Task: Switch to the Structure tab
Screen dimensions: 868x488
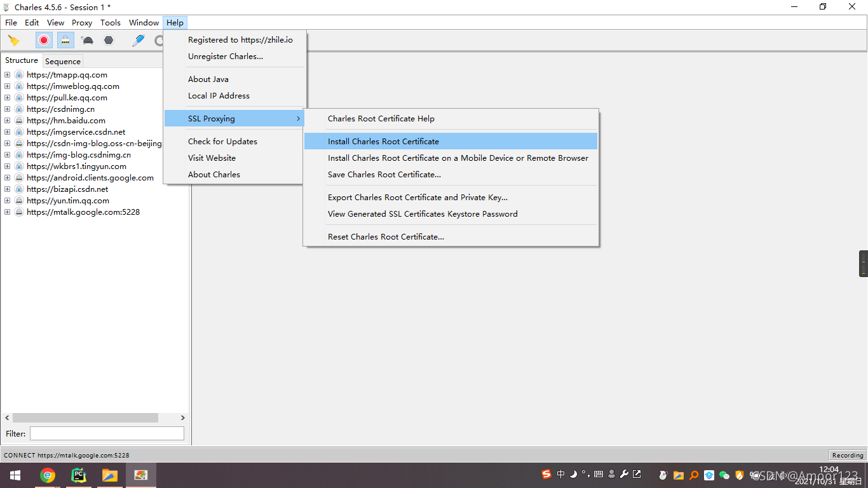Action: coord(22,60)
